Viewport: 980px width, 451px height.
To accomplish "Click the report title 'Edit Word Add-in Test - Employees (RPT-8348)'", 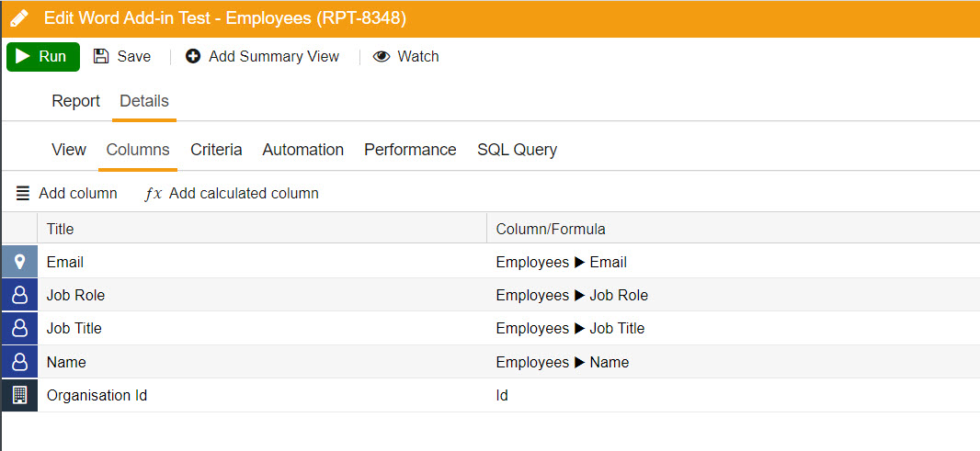I will tap(225, 18).
